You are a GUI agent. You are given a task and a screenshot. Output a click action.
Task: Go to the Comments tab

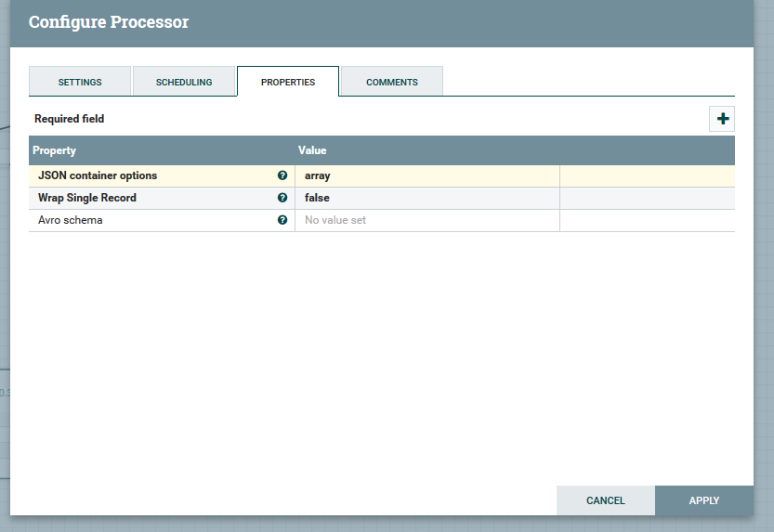[x=392, y=82]
